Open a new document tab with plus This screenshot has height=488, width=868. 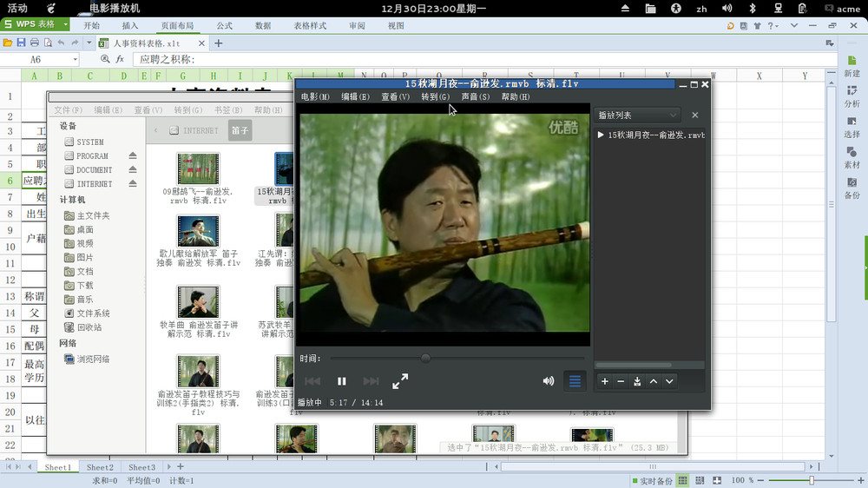(x=219, y=43)
